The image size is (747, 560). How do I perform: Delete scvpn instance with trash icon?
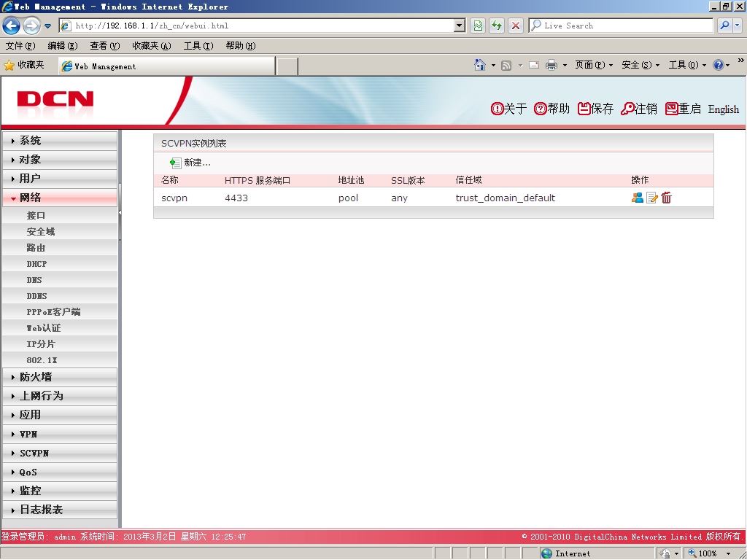[667, 198]
